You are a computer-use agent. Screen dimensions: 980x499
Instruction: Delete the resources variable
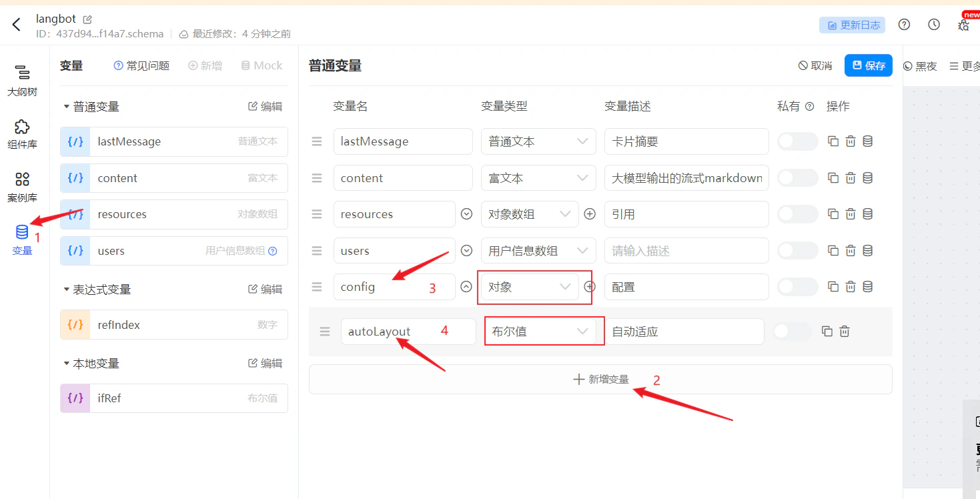(x=851, y=214)
